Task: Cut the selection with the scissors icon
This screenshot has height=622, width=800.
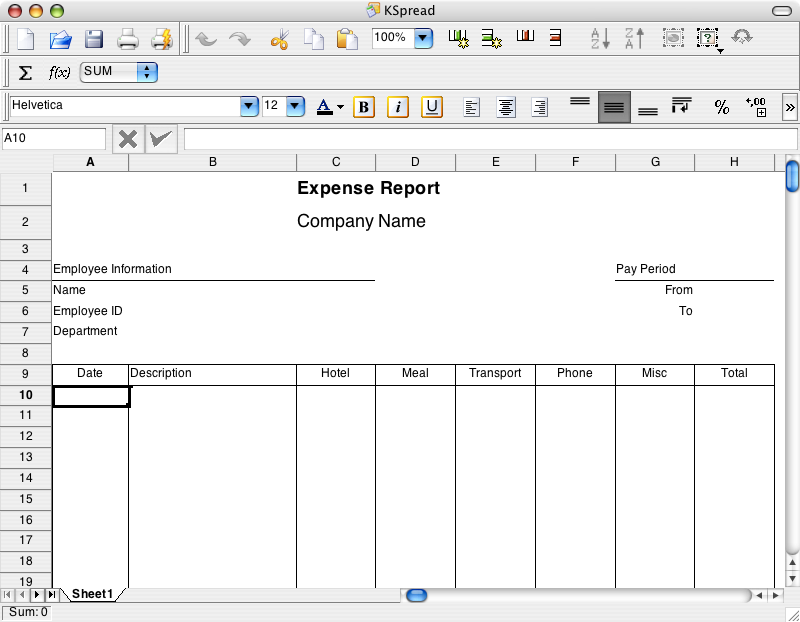Action: [280, 39]
